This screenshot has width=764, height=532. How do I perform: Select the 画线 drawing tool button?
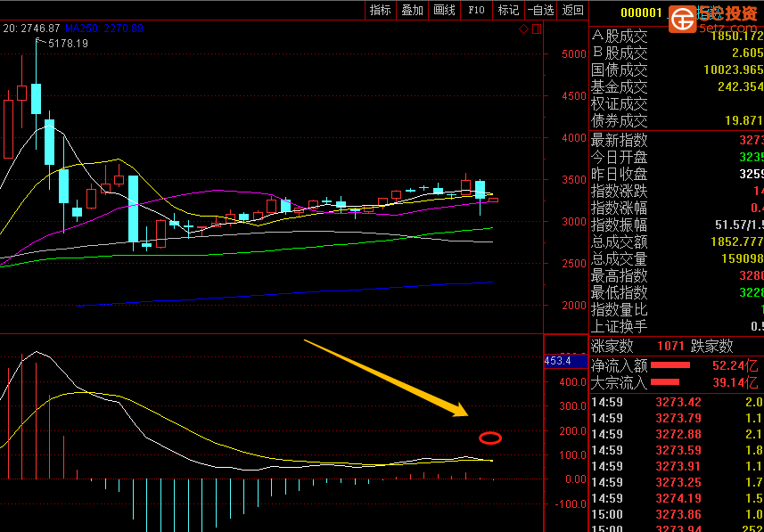tap(444, 10)
